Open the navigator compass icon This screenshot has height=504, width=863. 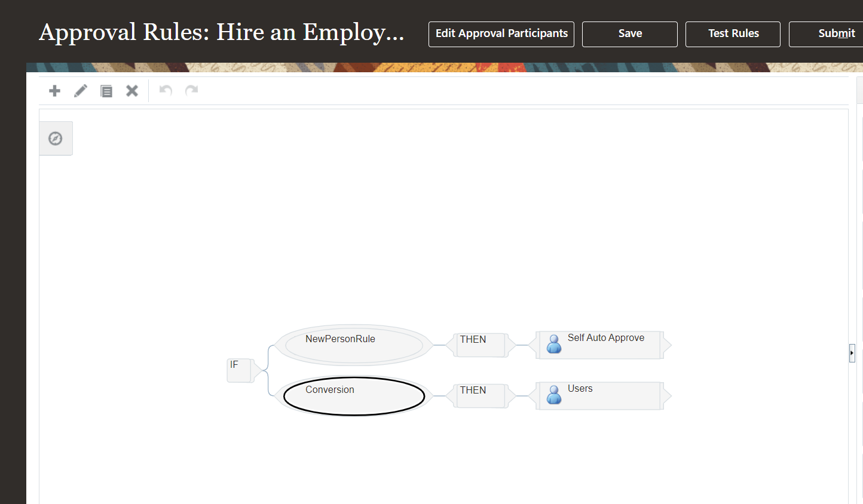(56, 138)
